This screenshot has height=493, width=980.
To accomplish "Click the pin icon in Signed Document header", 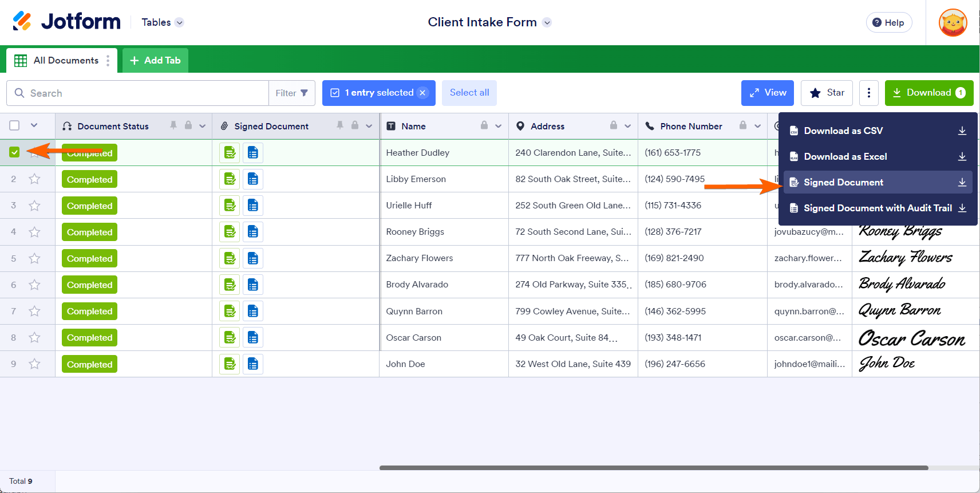I will [340, 125].
